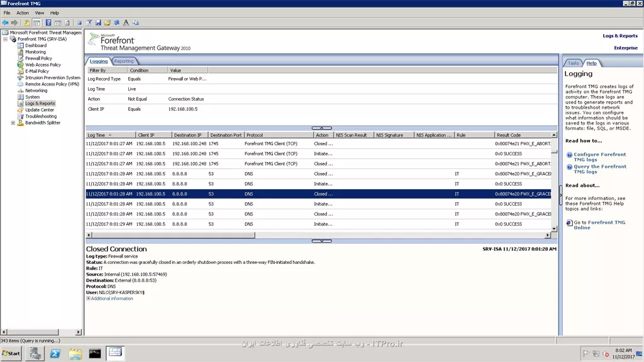Select Dashboard in the console tree
The image size is (644, 362).
pos(36,45)
